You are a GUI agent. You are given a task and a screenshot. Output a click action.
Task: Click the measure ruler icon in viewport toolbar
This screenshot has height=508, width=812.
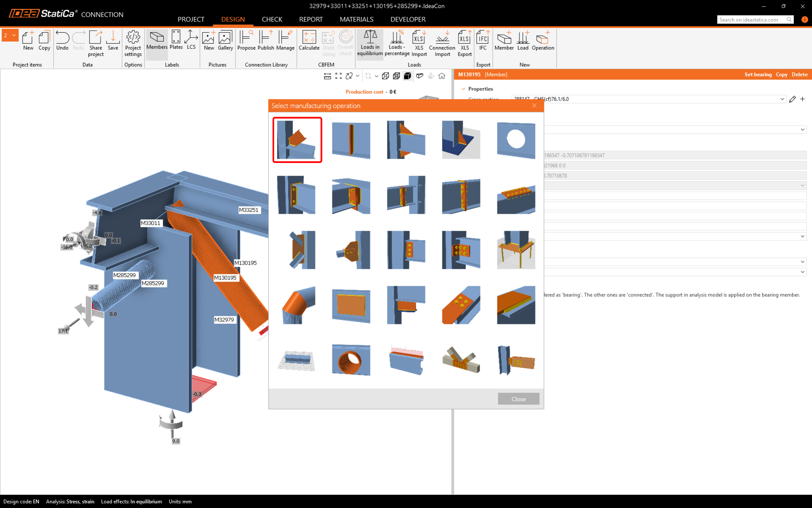327,76
